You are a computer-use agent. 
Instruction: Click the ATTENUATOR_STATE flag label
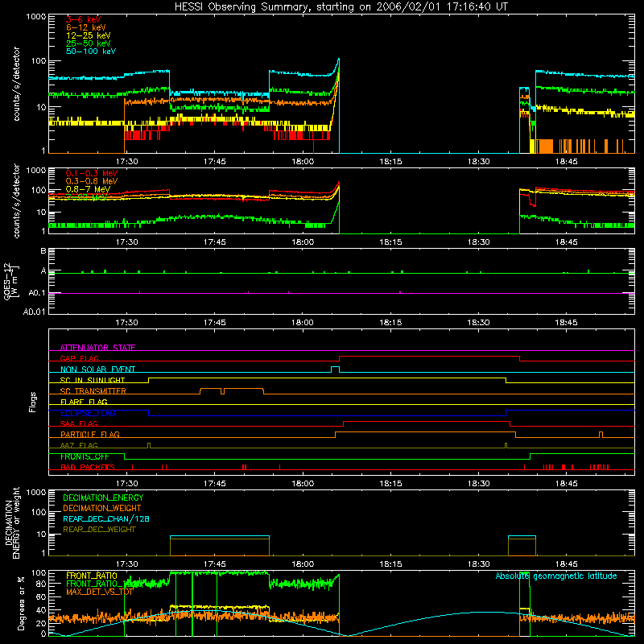(x=97, y=348)
